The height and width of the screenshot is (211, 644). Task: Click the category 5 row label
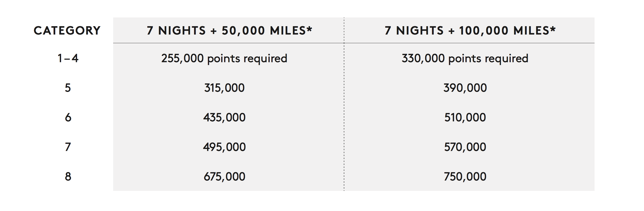coord(68,88)
